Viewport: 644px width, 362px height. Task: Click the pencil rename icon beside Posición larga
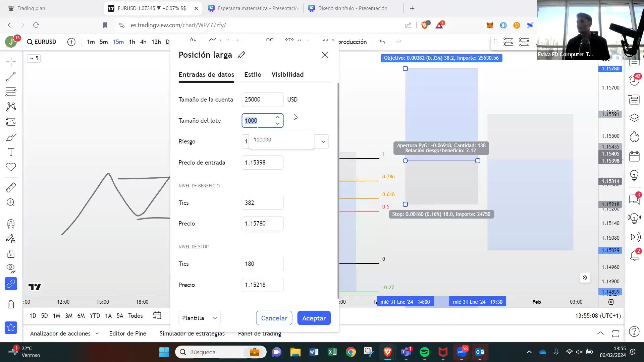241,55
